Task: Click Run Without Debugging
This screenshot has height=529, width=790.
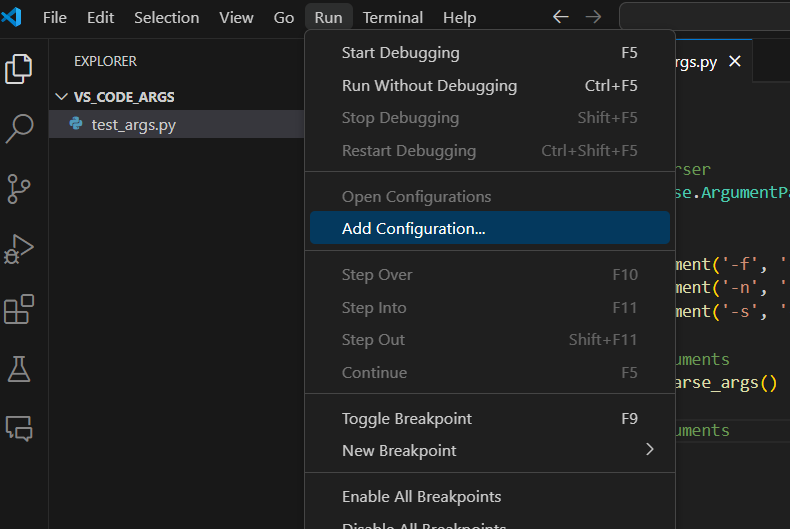Action: [429, 86]
